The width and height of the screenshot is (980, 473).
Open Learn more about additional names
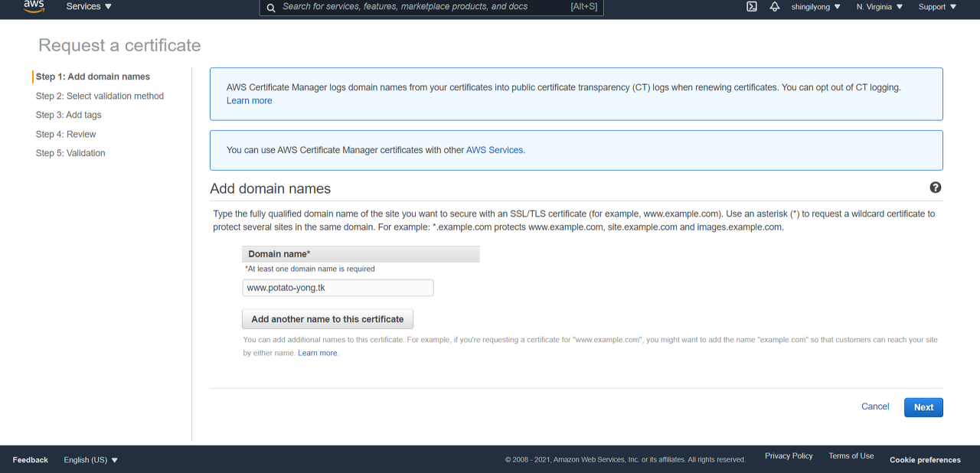(x=318, y=353)
